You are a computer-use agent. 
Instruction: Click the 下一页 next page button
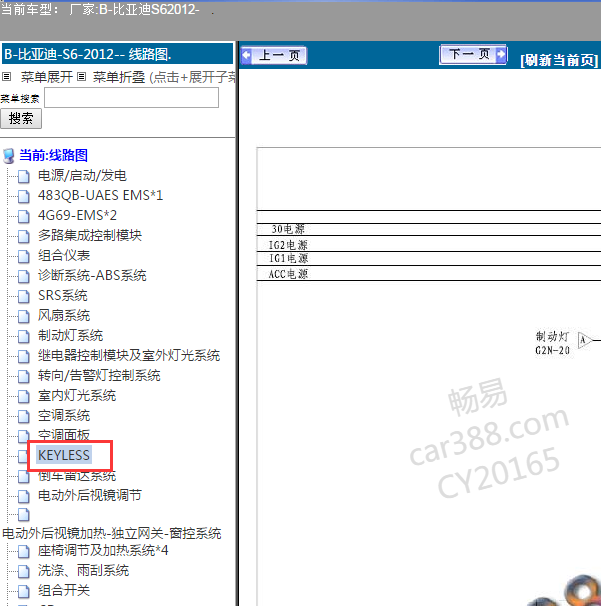473,54
